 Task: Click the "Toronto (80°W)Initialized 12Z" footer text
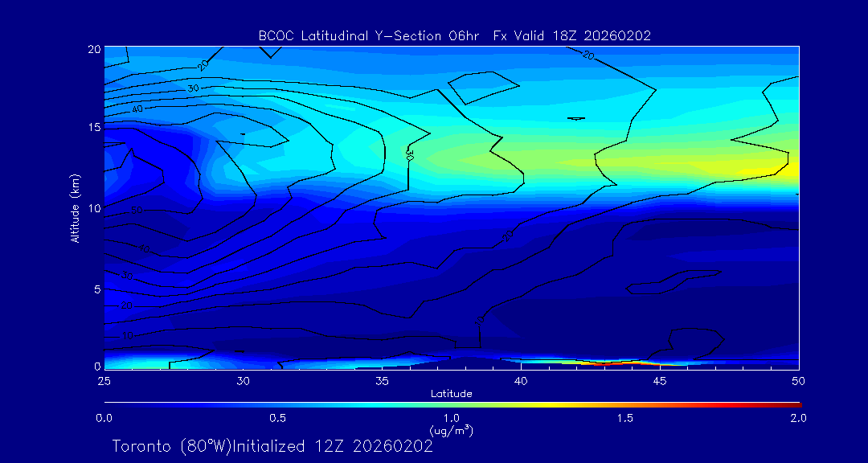pos(272,446)
